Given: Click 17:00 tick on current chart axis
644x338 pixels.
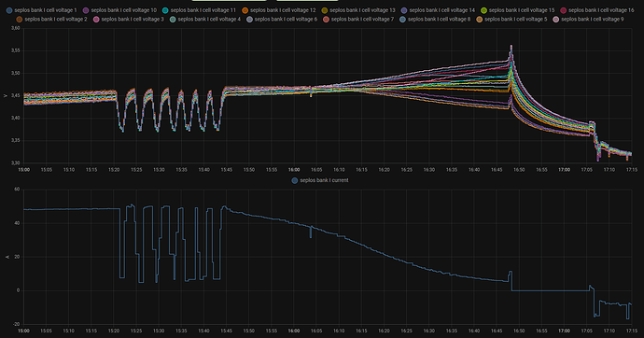Looking at the screenshot, I should (x=564, y=331).
